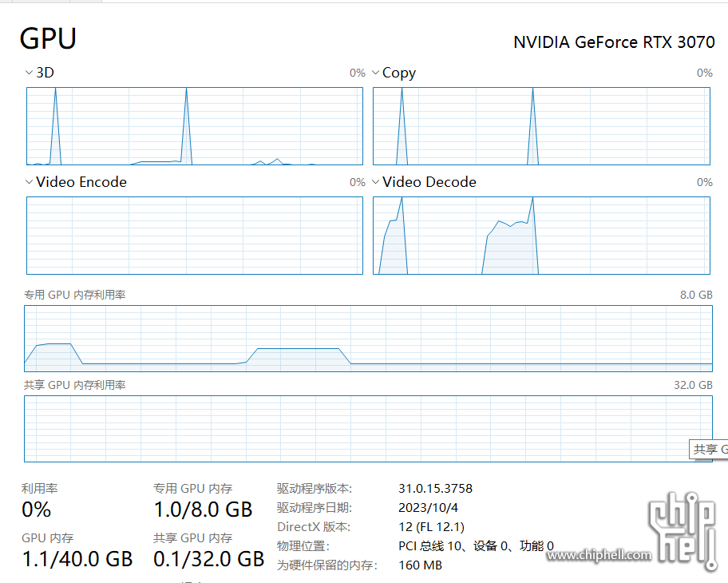Click the 32.0 GB shared memory scale label
Image resolution: width=728 pixels, height=583 pixels.
coord(693,385)
